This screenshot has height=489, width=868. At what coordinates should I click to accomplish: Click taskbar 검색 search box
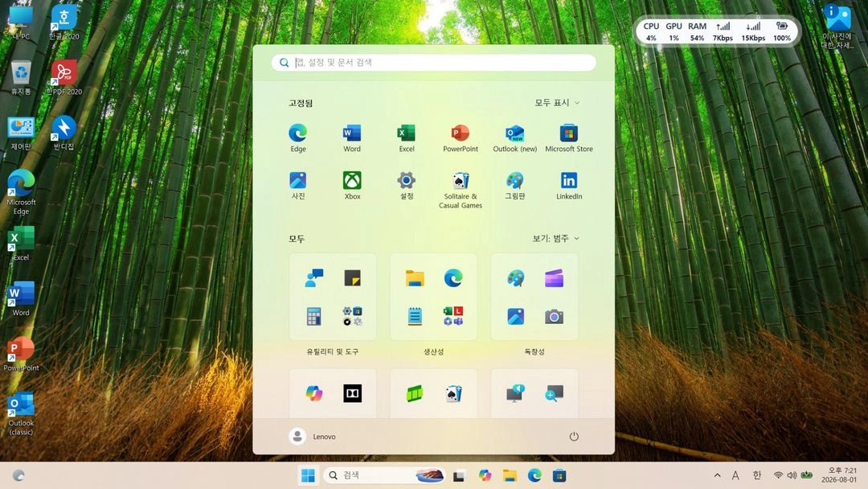point(384,475)
